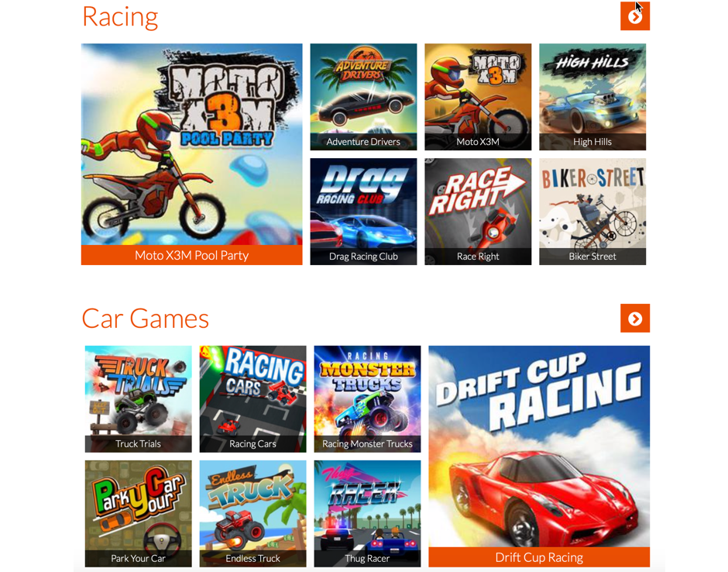728x572 pixels.
Task: Expand the Car Games section arrow button
Action: click(635, 319)
